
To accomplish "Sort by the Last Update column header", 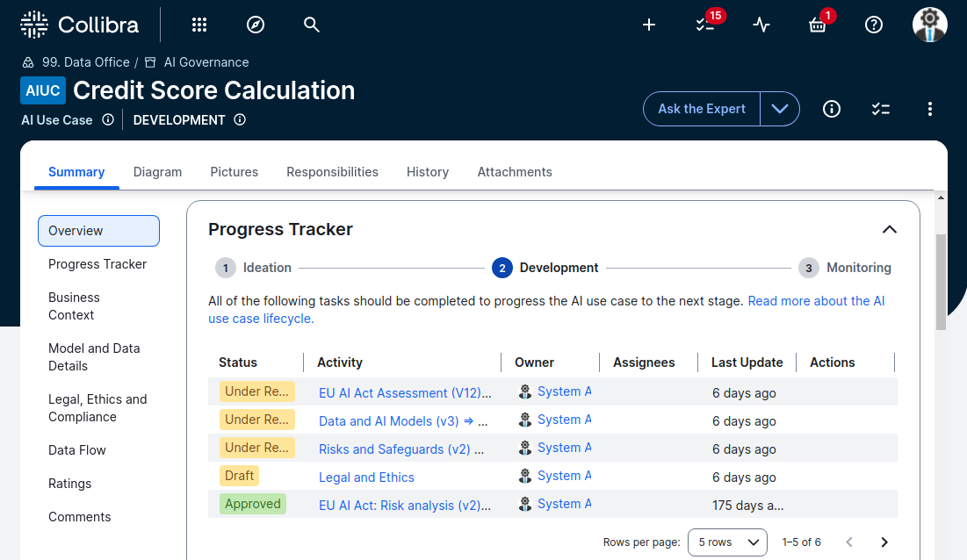I will point(747,363).
